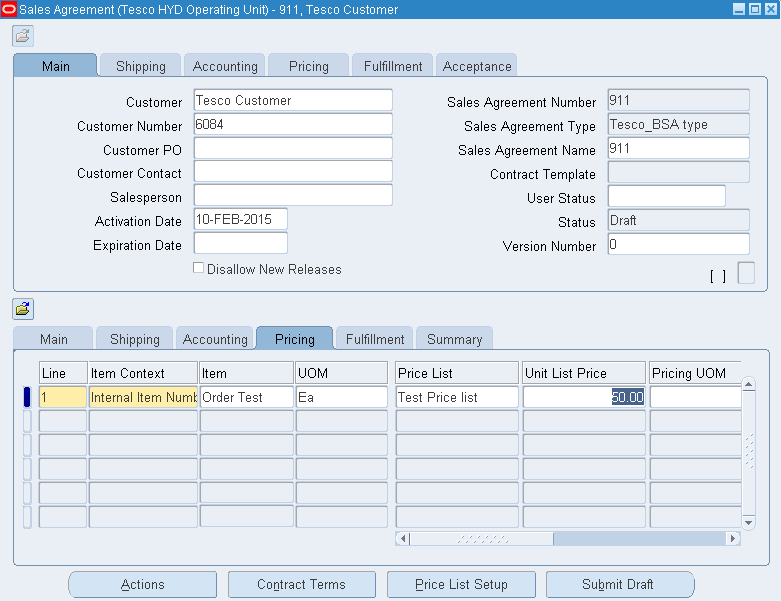
Task: Open the lines Accounting tab
Action: coord(215,339)
